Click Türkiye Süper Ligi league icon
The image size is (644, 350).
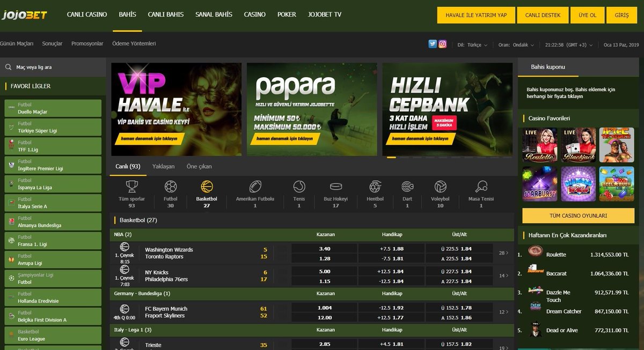11,127
